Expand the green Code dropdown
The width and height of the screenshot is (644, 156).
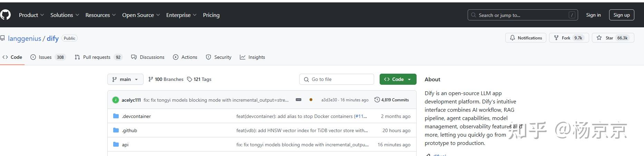[x=398, y=79]
